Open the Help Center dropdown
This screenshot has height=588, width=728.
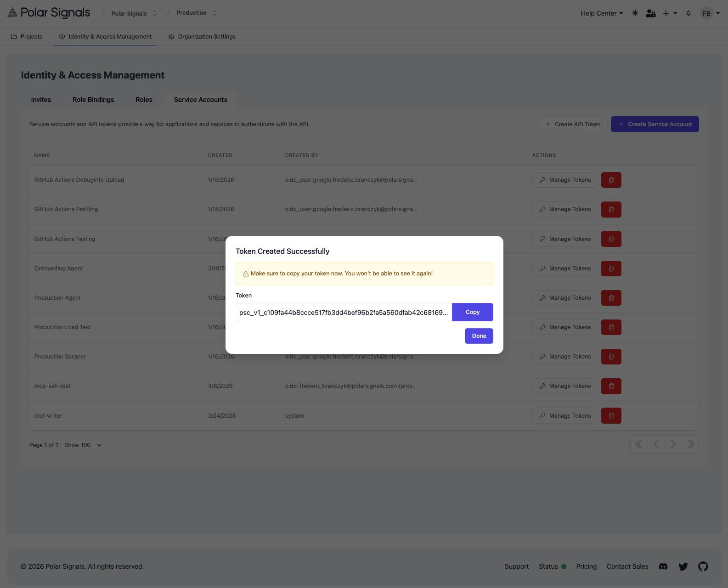tap(602, 13)
